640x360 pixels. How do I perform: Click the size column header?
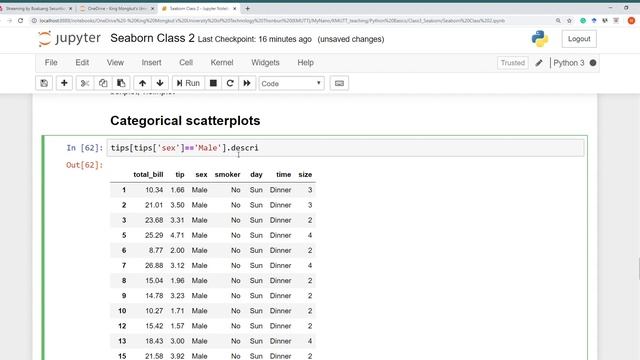tap(305, 175)
